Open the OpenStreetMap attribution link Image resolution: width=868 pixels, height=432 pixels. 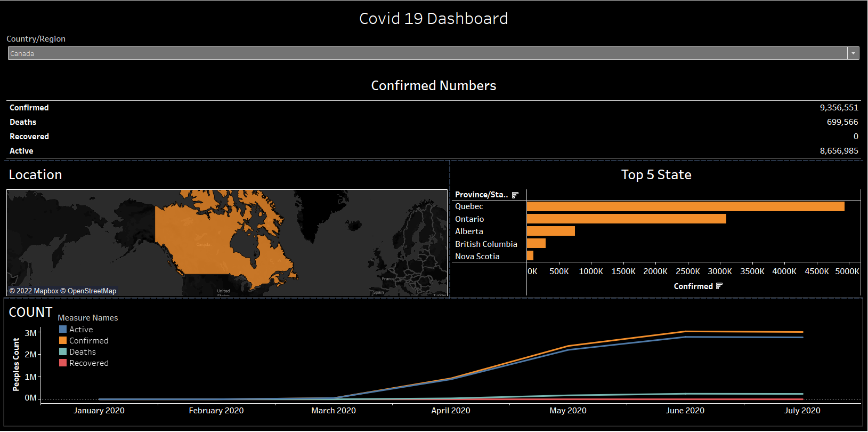(x=88, y=291)
